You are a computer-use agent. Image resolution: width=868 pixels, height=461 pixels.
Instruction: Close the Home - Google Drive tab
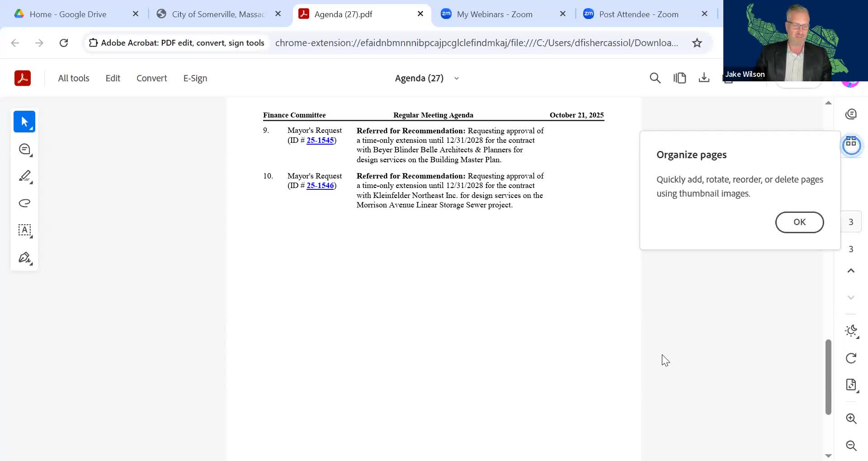(x=136, y=14)
